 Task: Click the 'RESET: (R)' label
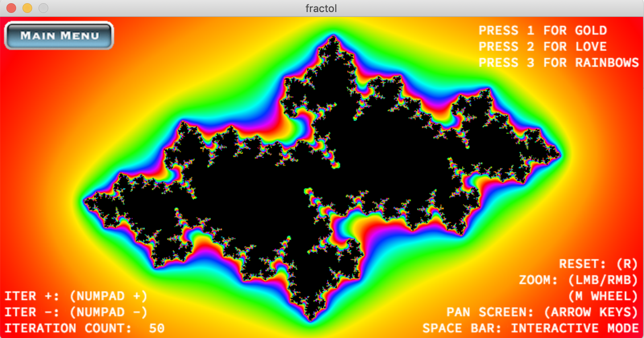[599, 264]
